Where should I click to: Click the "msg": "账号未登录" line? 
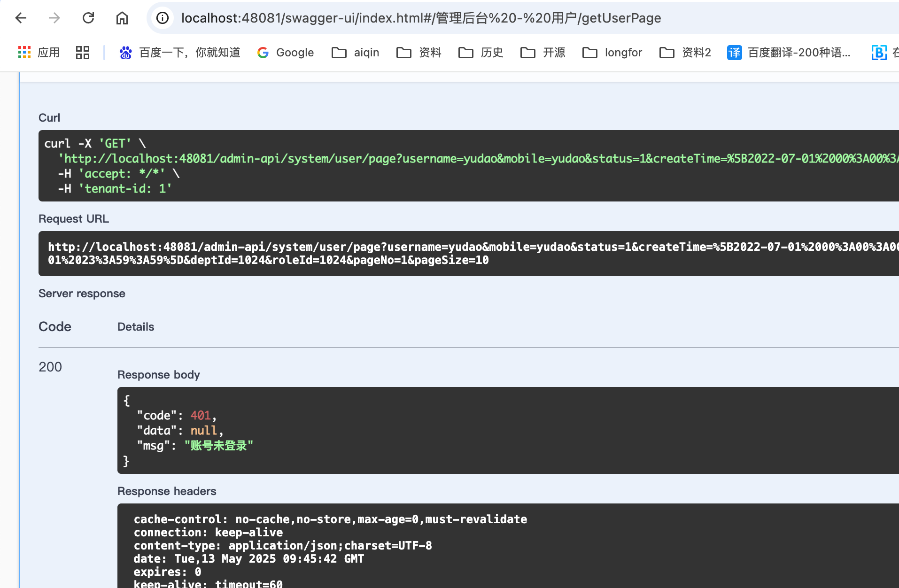pyautogui.click(x=195, y=445)
